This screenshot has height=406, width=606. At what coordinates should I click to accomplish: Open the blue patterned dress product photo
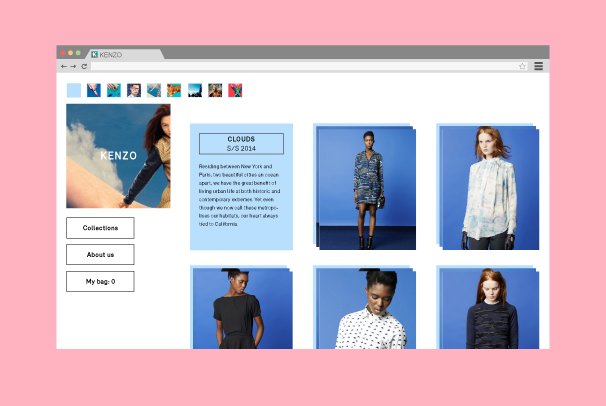(x=365, y=188)
